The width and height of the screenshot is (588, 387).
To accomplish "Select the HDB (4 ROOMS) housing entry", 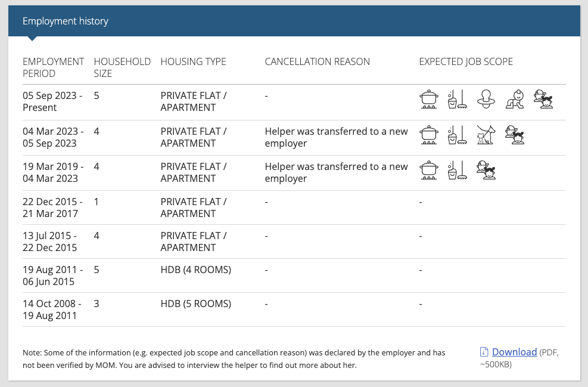I will coord(196,270).
